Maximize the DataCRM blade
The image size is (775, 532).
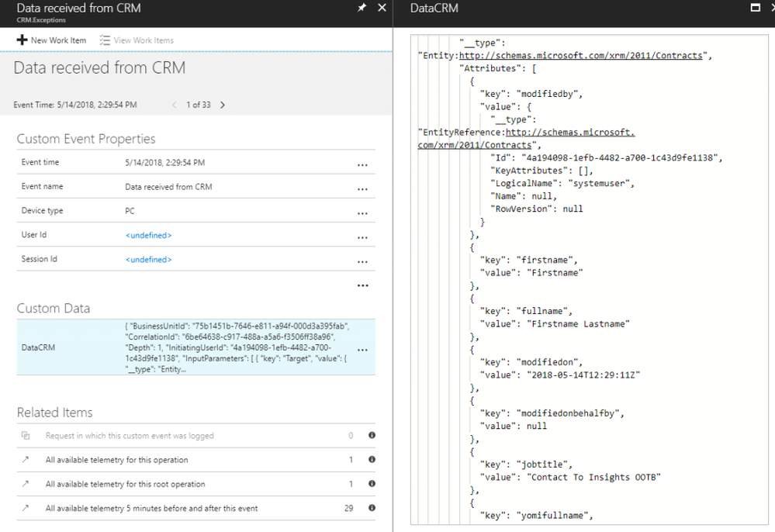[756, 8]
